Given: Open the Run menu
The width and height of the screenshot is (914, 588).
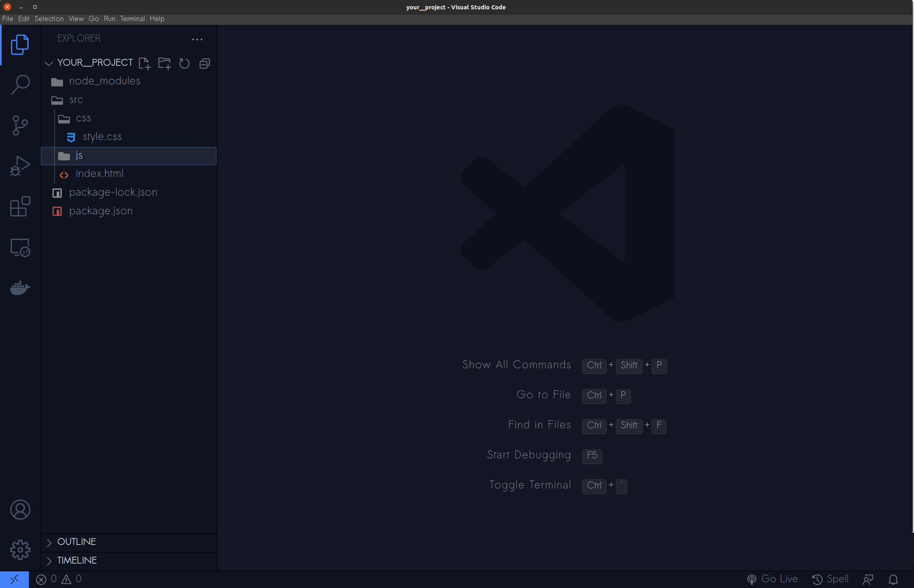Looking at the screenshot, I should [109, 19].
